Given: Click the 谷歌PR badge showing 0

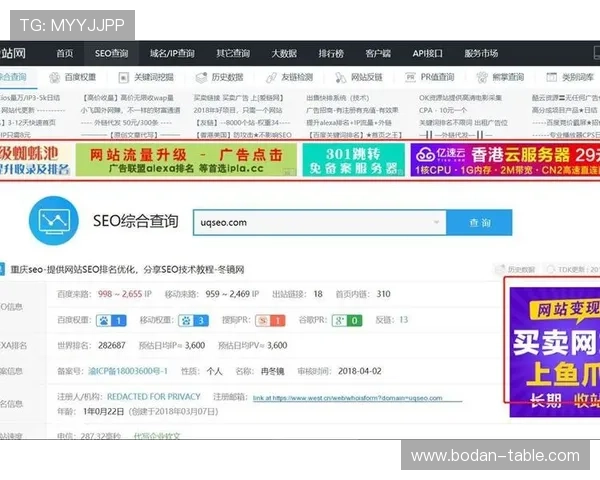Looking at the screenshot, I should (347, 320).
